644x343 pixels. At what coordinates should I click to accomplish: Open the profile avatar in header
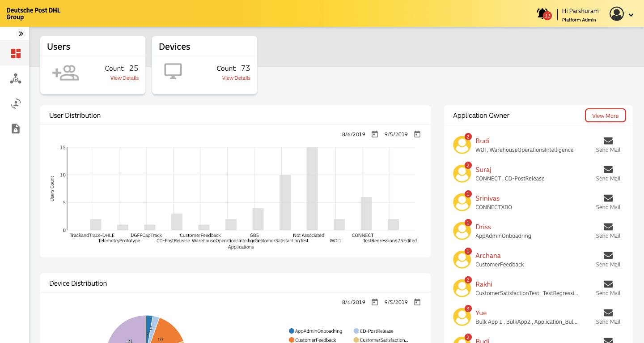[617, 14]
